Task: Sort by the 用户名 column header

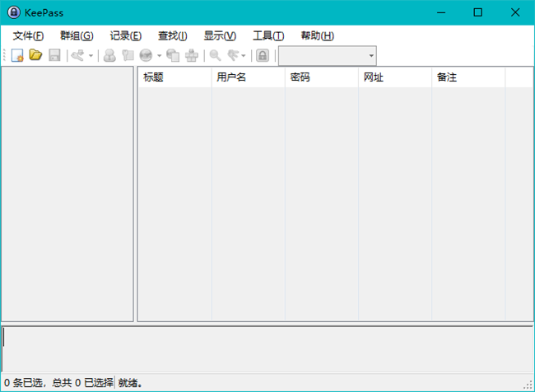Action: click(x=249, y=77)
